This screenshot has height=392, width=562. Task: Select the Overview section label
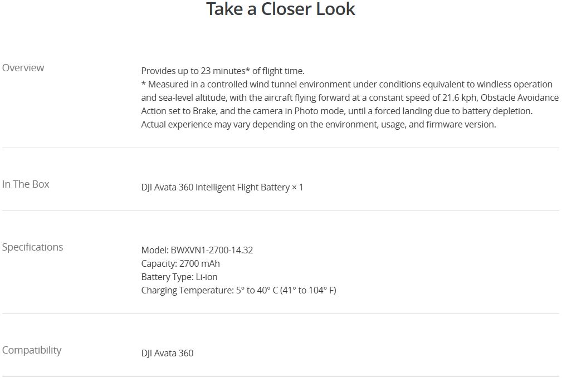pos(23,68)
